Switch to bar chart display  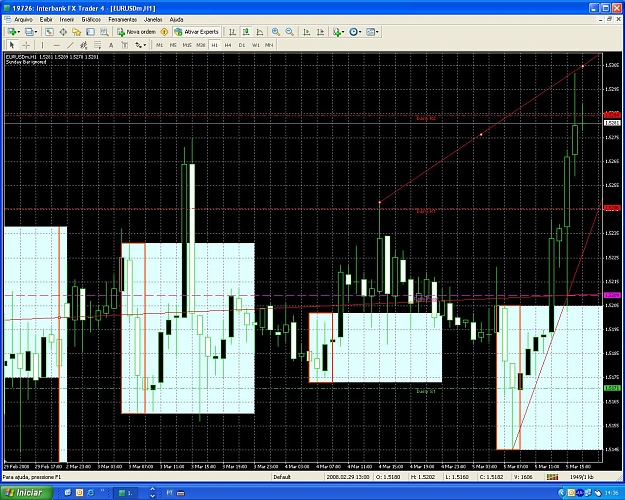(232, 32)
